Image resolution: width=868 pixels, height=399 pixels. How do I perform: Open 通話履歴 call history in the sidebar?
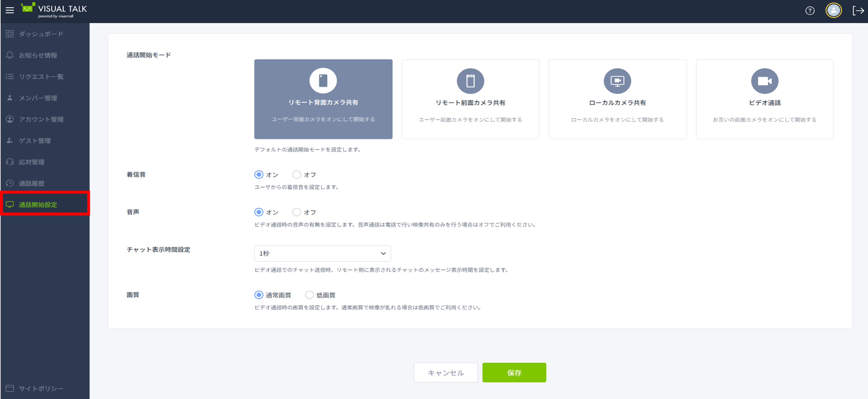click(x=36, y=183)
